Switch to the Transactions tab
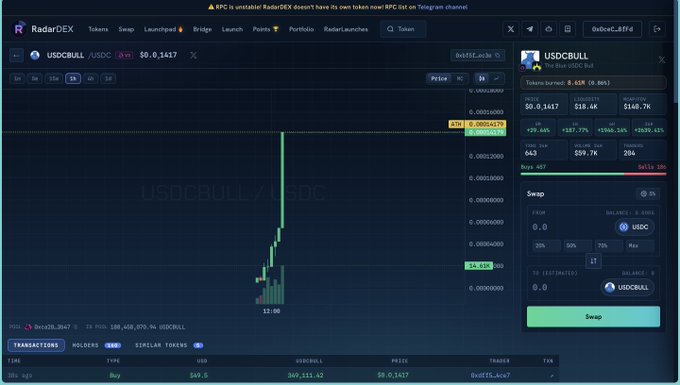The width and height of the screenshot is (680, 385). (36, 345)
